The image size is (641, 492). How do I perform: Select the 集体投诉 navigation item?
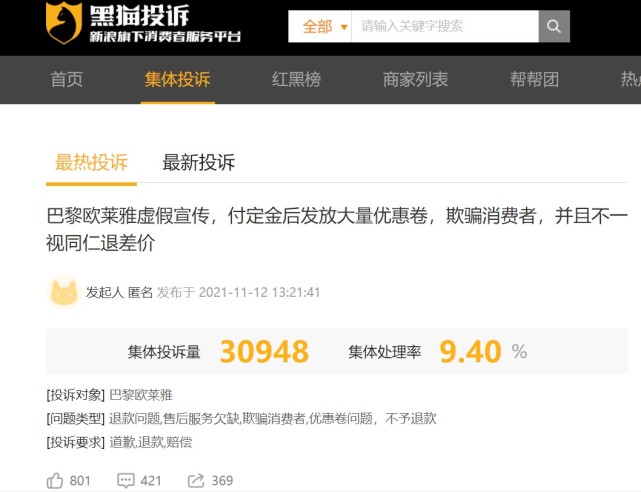click(177, 79)
